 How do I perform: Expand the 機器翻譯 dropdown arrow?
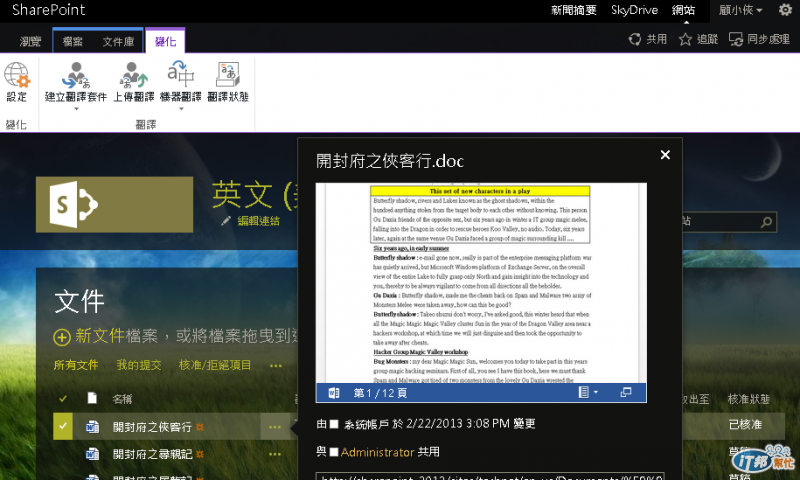tap(181, 109)
